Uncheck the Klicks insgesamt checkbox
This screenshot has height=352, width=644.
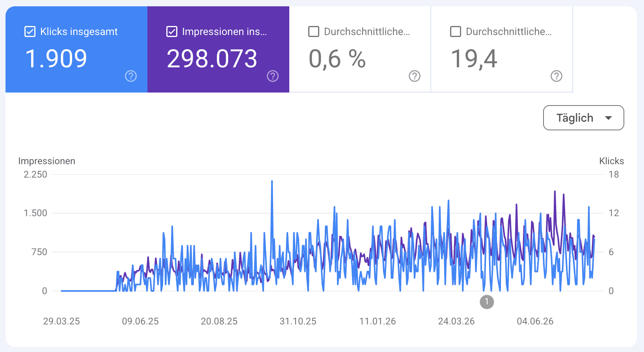(30, 31)
